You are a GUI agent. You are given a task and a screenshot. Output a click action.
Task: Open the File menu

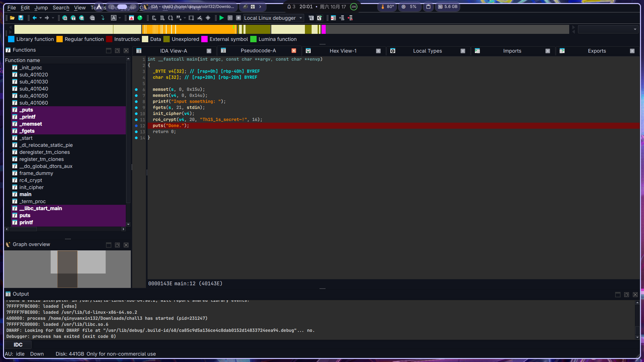coord(11,7)
